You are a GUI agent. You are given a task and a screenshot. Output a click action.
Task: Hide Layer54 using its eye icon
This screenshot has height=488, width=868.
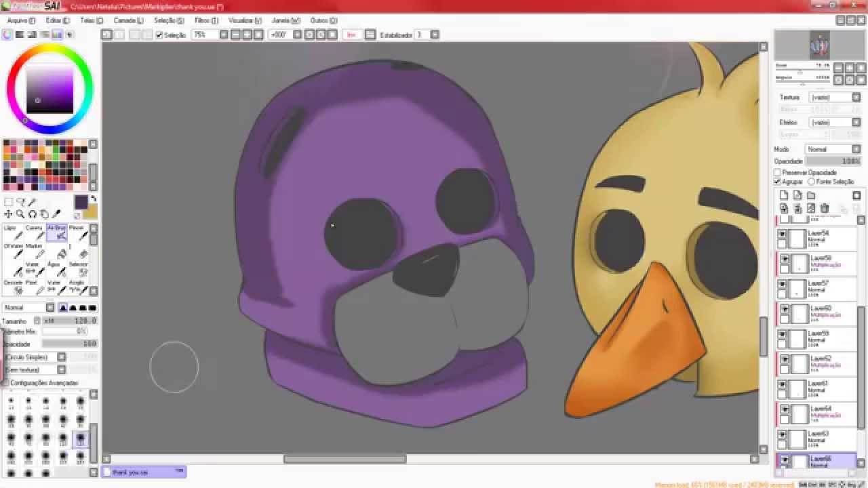(x=782, y=234)
